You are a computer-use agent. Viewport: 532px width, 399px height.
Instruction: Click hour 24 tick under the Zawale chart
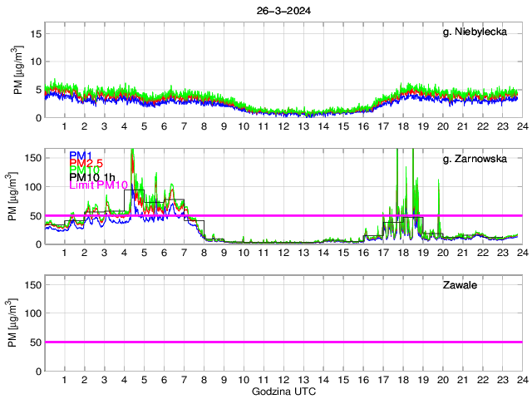pos(521,379)
